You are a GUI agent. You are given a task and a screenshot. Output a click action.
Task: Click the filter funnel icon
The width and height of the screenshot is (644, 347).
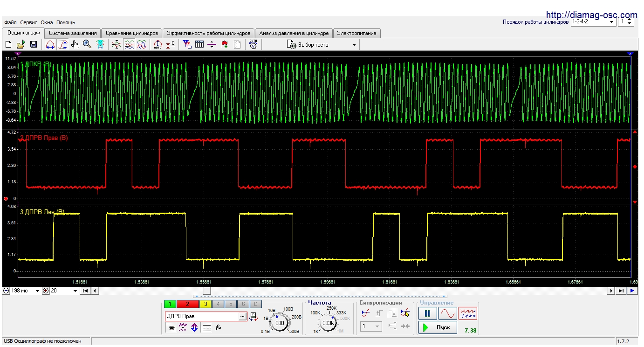[x=187, y=45]
